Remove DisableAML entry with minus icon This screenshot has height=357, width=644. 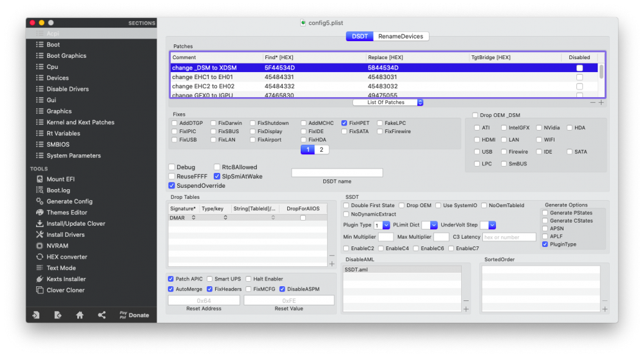tap(466, 300)
